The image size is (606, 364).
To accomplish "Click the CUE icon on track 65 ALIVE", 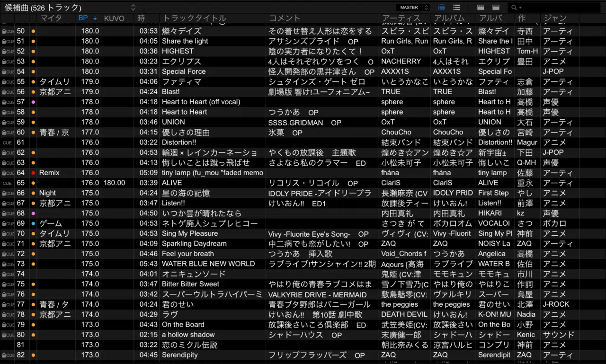I will click(8, 183).
